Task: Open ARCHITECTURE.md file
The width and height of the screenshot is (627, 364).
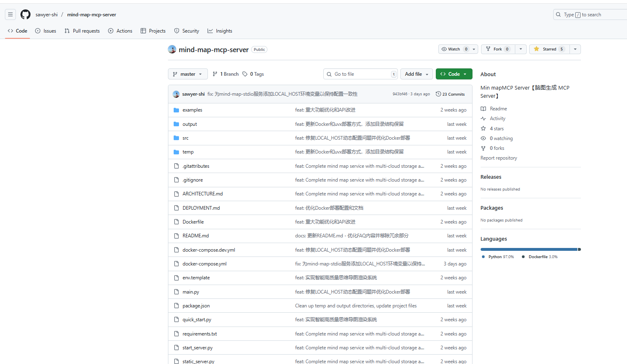Action: (203, 194)
